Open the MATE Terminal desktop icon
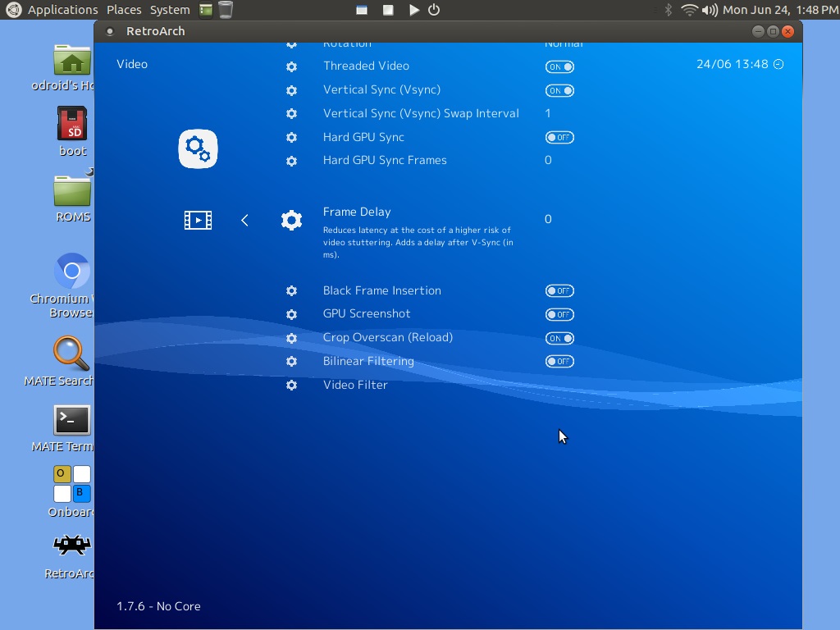Screen dimensions: 840x630 pyautogui.click(x=72, y=420)
